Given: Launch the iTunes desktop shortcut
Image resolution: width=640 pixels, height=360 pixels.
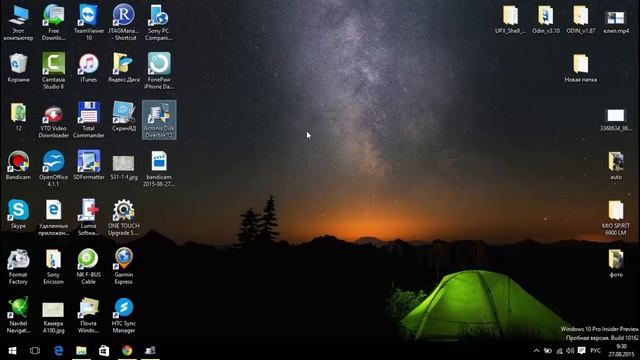Looking at the screenshot, I should (x=89, y=68).
